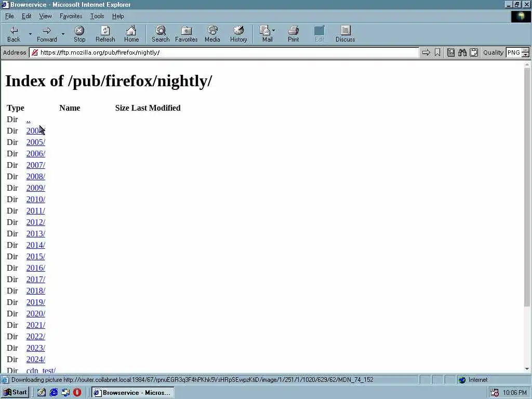Click the insecure page icon in address bar

35,52
